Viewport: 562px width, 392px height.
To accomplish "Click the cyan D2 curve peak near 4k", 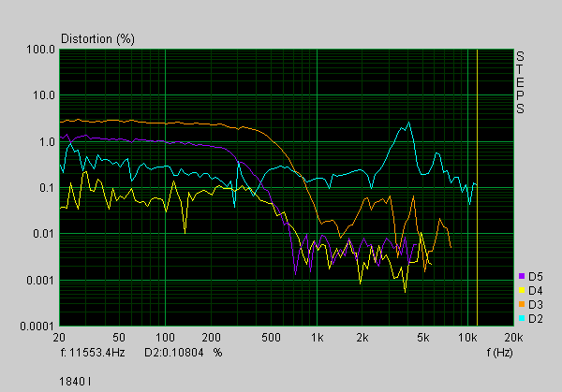I will tap(408, 123).
